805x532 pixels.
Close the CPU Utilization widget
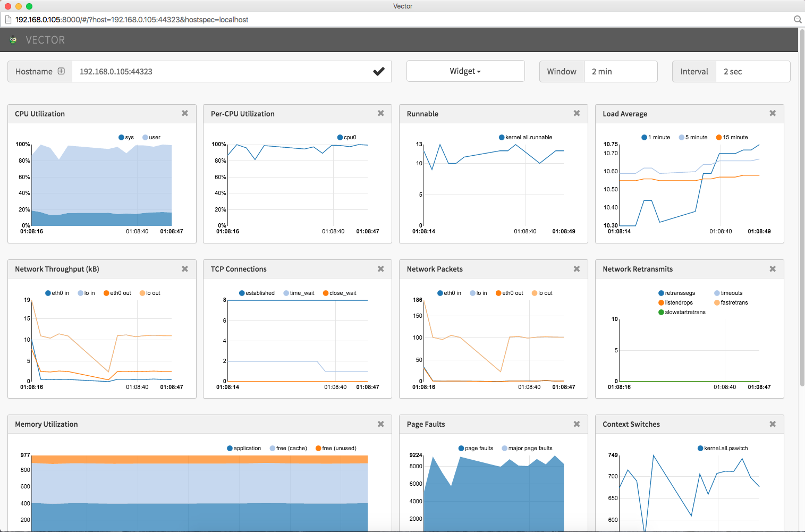[185, 113]
